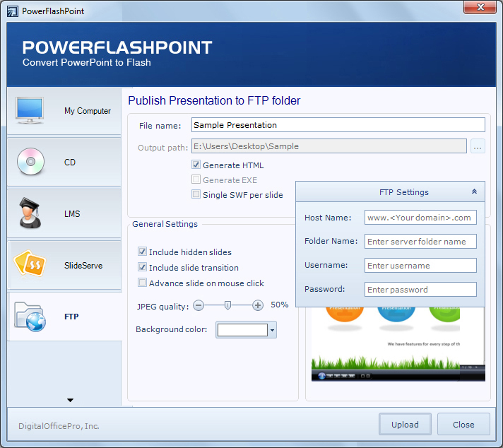Click the File name input field

point(338,125)
